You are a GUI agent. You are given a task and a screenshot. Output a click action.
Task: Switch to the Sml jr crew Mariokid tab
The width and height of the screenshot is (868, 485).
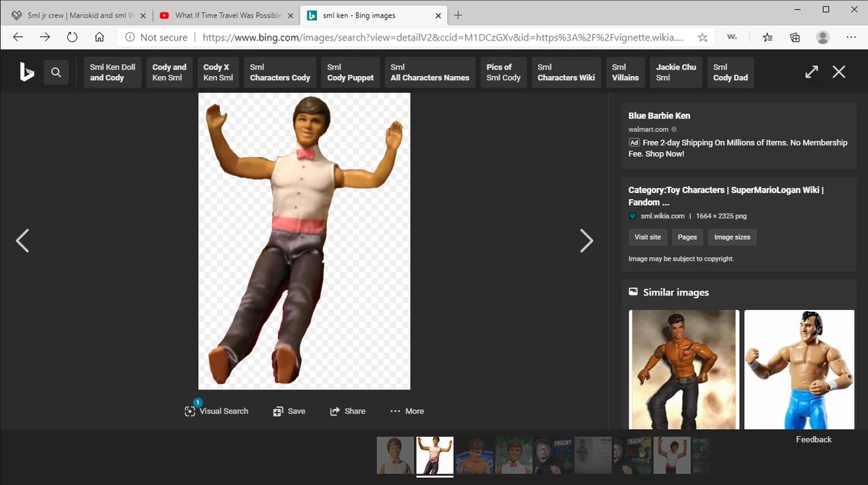80,14
